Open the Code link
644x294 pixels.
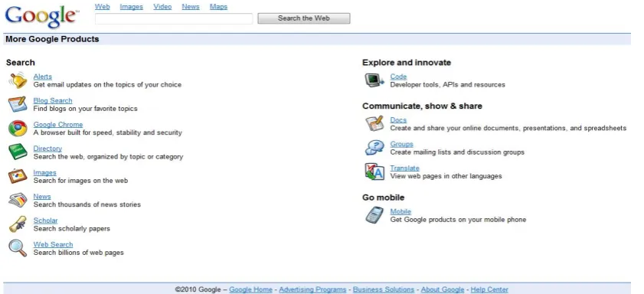tap(398, 77)
